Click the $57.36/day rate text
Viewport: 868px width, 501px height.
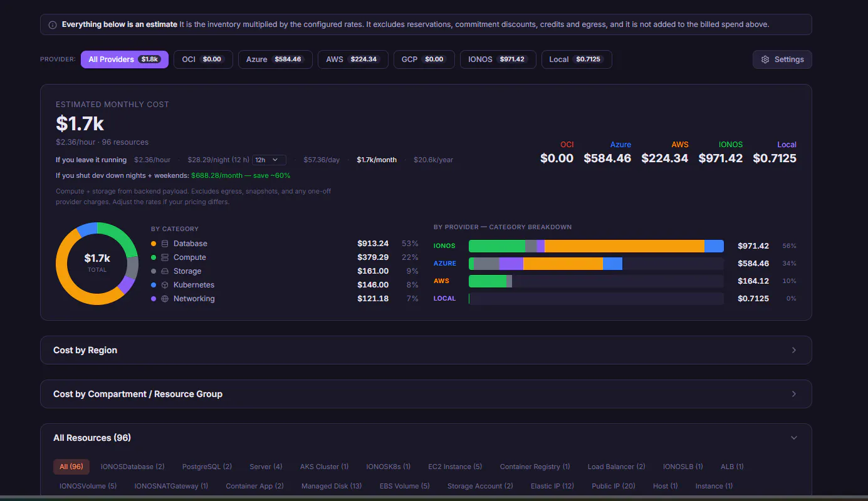pos(322,160)
